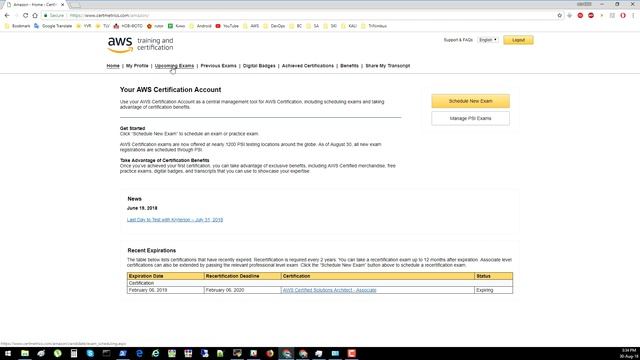The width and height of the screenshot is (640, 360).
Task: Click the browser address bar URL
Action: 109,16
